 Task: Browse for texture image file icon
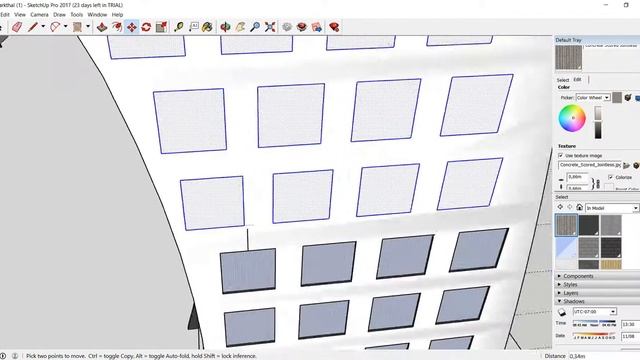point(627,165)
